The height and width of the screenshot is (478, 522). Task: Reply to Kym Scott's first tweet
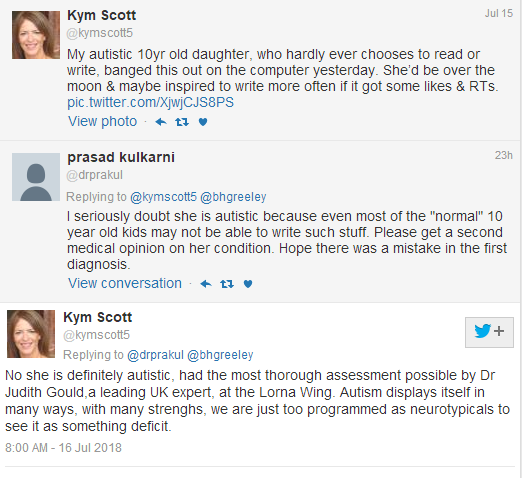point(161,122)
